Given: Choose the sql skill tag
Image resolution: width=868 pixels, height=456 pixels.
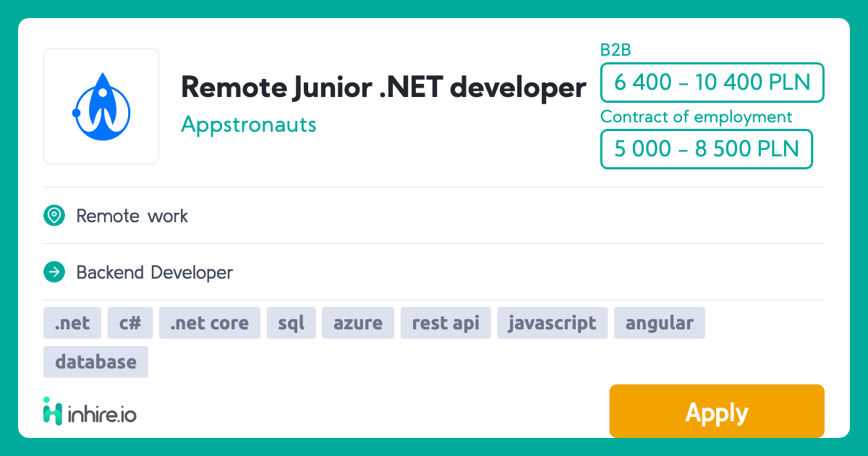Looking at the screenshot, I should coord(292,323).
